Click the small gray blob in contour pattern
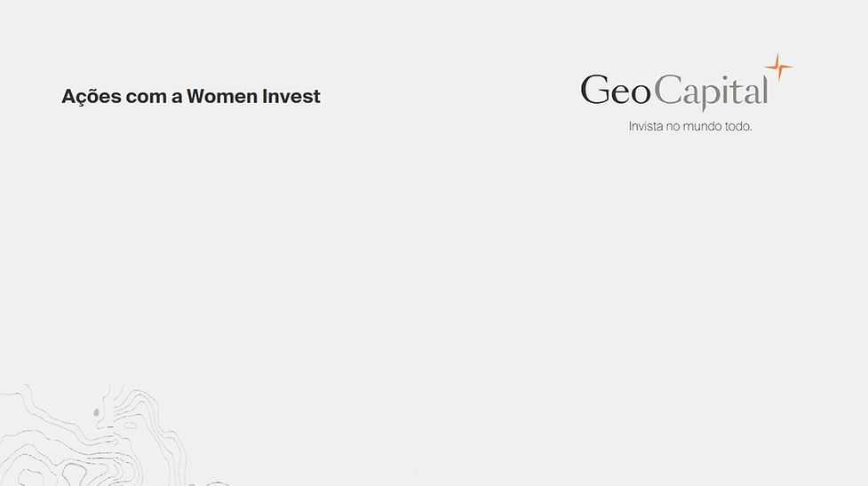 click(96, 411)
